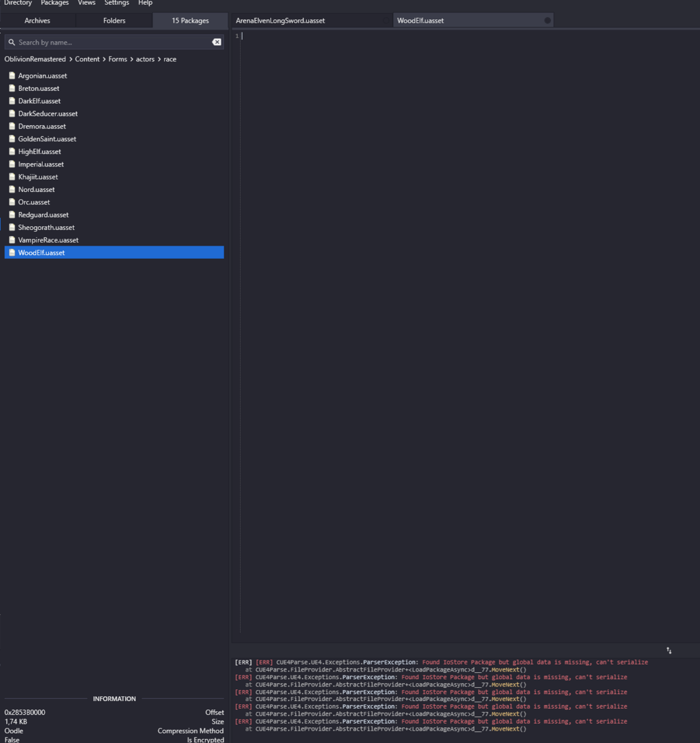Select the Breton.uasset package name
The height and width of the screenshot is (743, 700).
[39, 89]
